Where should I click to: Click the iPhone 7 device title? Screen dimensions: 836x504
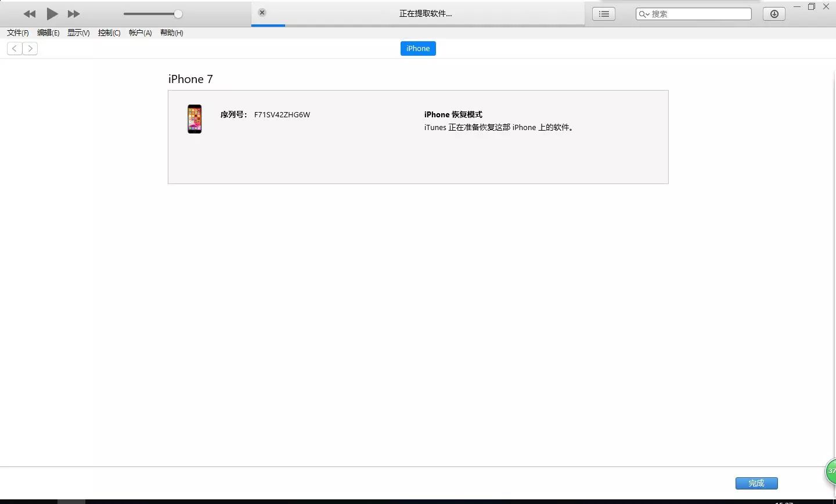coord(190,79)
